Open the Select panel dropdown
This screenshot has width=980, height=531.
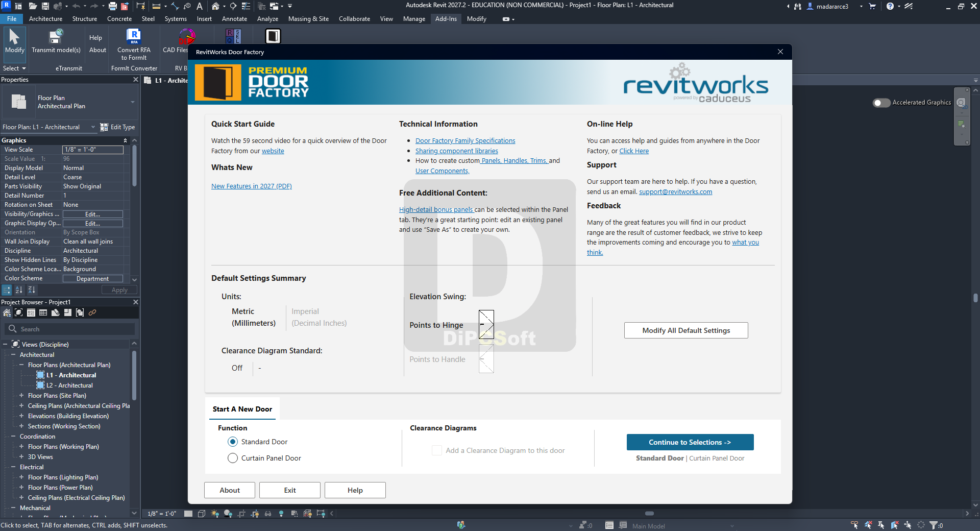(x=14, y=68)
